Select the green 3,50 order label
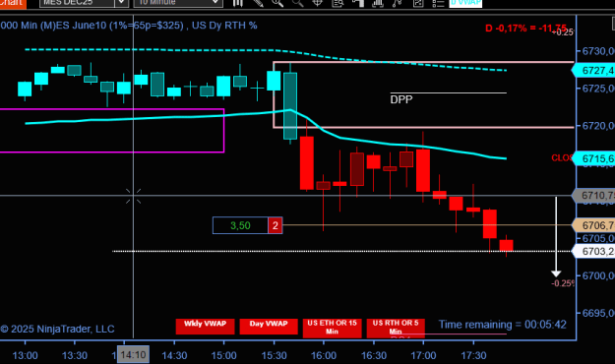 pyautogui.click(x=240, y=225)
